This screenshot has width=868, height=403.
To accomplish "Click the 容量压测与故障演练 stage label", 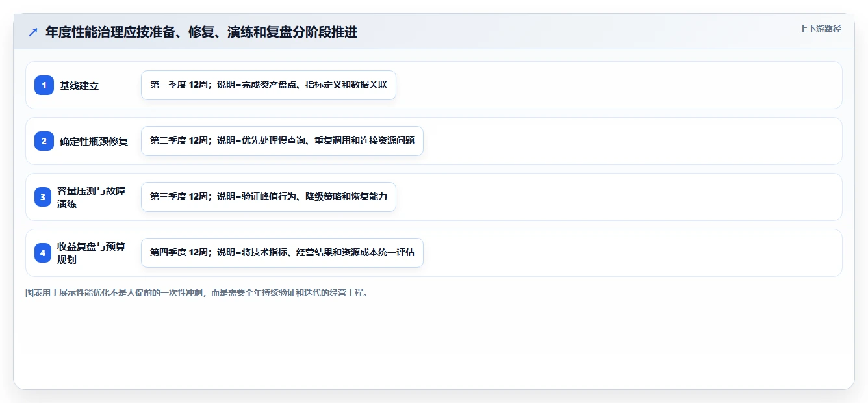I will [91, 197].
